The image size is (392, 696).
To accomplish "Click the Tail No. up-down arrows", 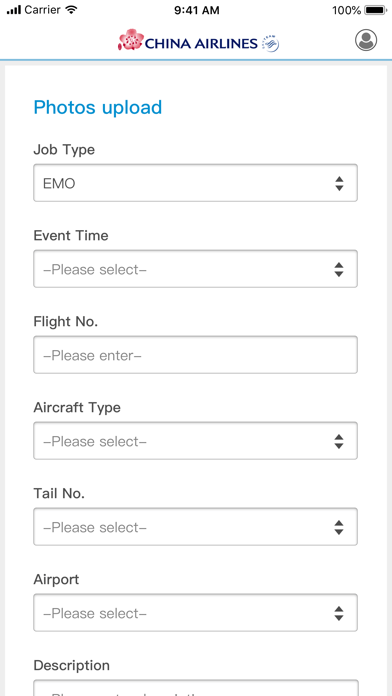I will [x=339, y=527].
